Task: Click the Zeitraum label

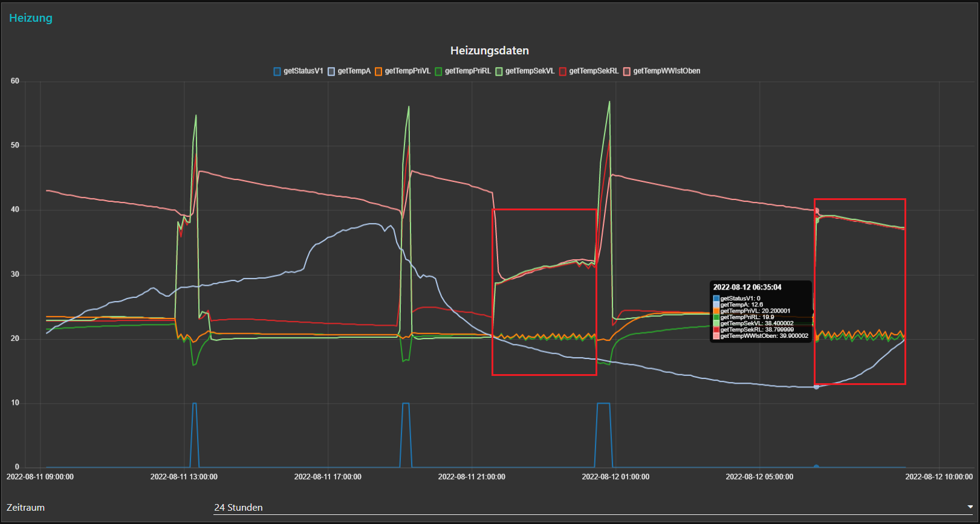Action: coord(26,508)
